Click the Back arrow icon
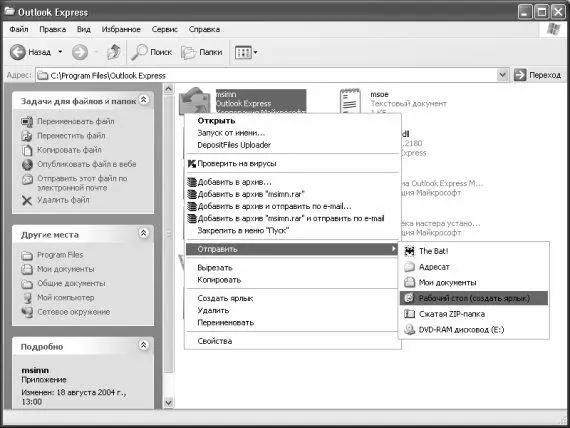Image resolution: width=570 pixels, height=428 pixels. click(x=17, y=52)
